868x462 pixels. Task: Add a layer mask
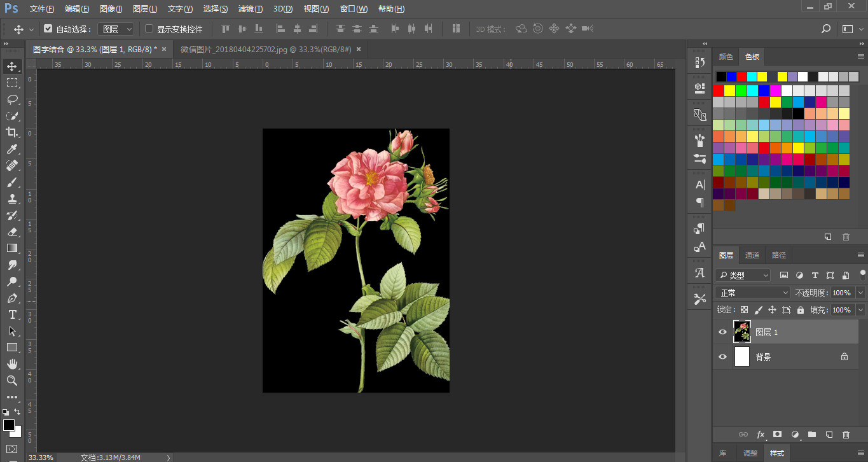[777, 435]
